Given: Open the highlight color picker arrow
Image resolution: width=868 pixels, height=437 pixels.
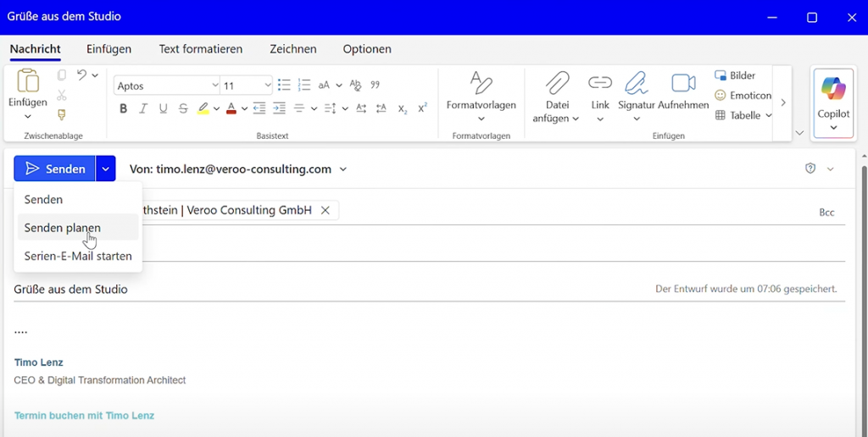Looking at the screenshot, I should click(216, 108).
